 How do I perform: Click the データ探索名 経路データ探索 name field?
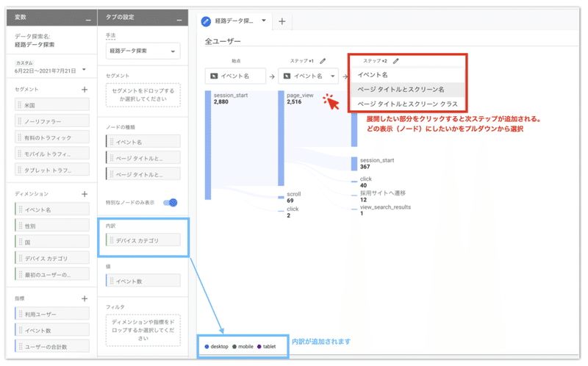[x=35, y=45]
